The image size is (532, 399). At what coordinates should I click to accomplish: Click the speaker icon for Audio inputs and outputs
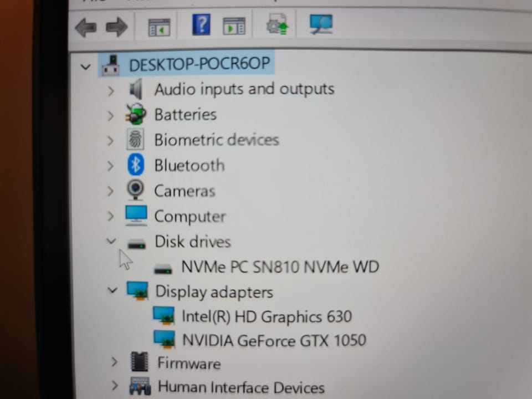136,89
